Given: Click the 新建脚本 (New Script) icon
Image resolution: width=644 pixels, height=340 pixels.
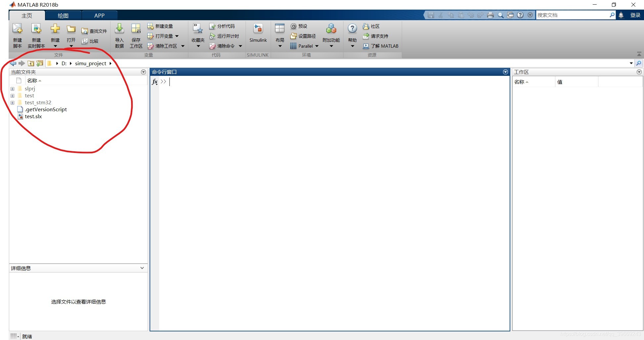Looking at the screenshot, I should point(17,29).
